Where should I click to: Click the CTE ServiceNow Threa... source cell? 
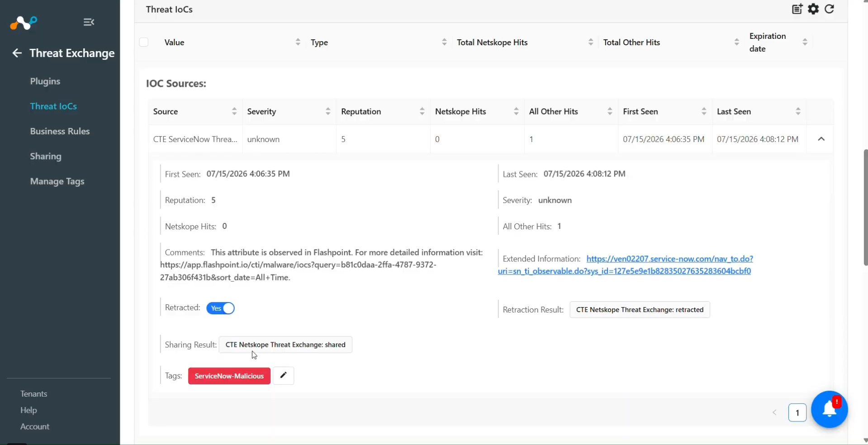(x=195, y=139)
